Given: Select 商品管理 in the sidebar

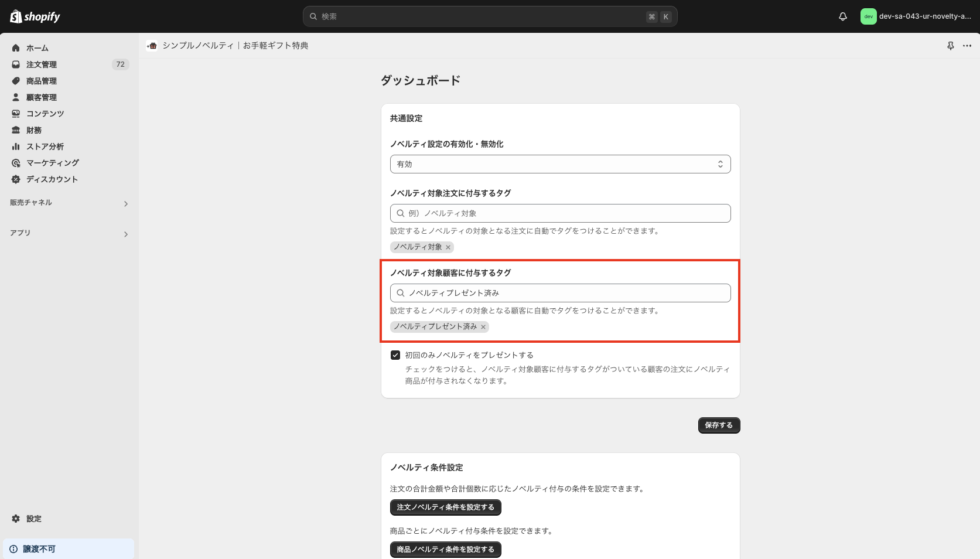Looking at the screenshot, I should [x=41, y=81].
